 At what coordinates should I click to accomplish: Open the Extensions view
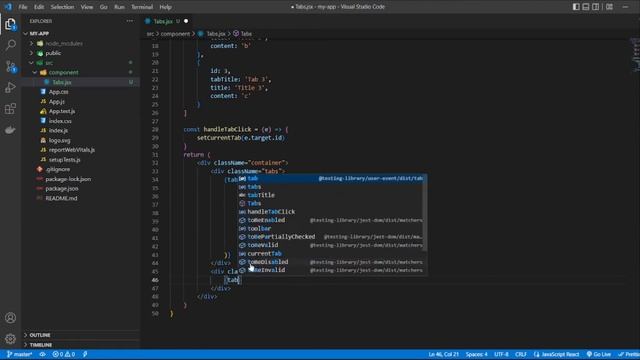[11, 109]
